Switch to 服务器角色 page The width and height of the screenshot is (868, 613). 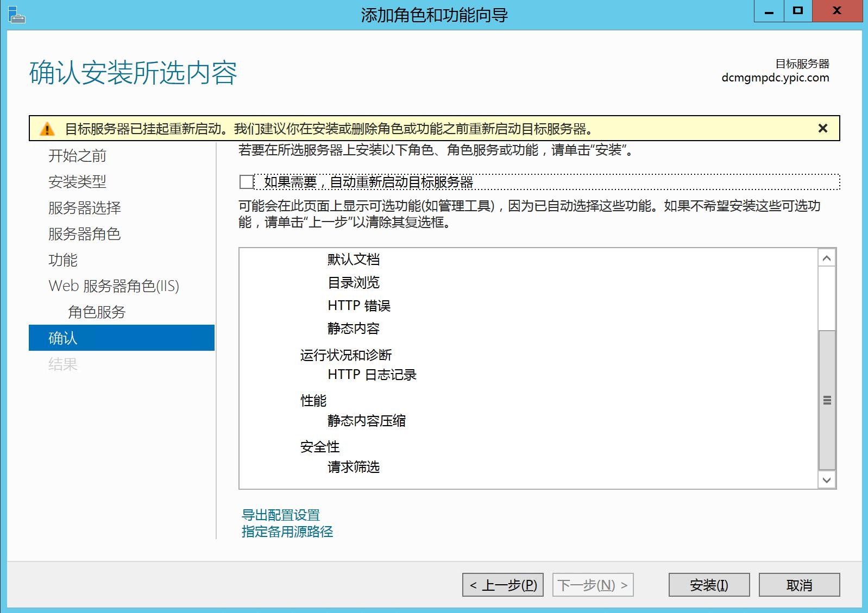84,234
